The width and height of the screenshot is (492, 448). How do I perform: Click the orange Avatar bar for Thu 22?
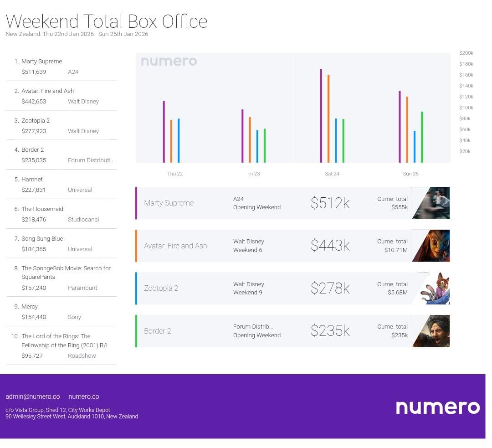click(171, 141)
